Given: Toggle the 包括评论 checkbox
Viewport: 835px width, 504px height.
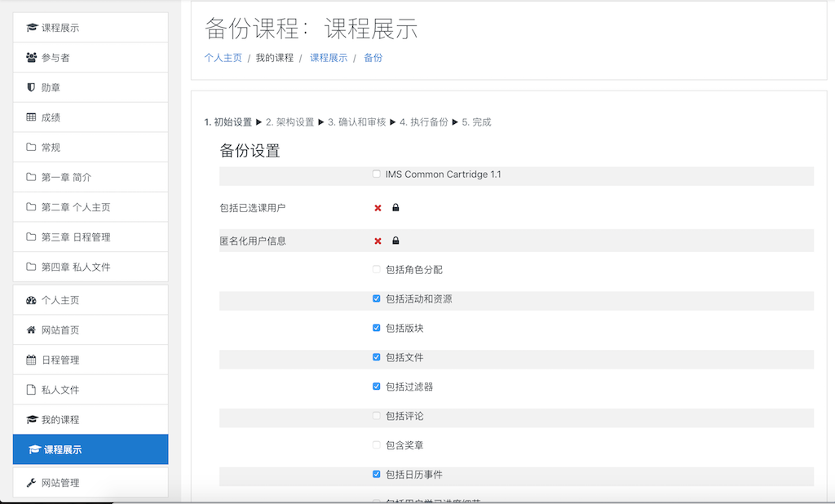Looking at the screenshot, I should 377,416.
